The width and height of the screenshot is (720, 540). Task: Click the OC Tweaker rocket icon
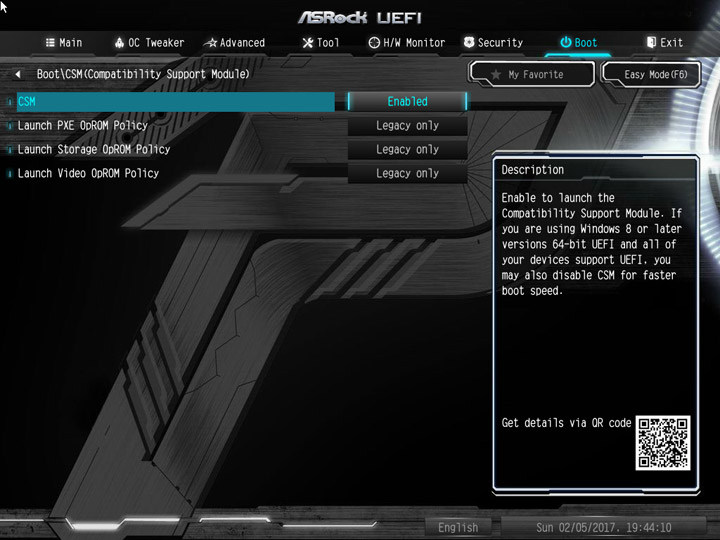(119, 43)
